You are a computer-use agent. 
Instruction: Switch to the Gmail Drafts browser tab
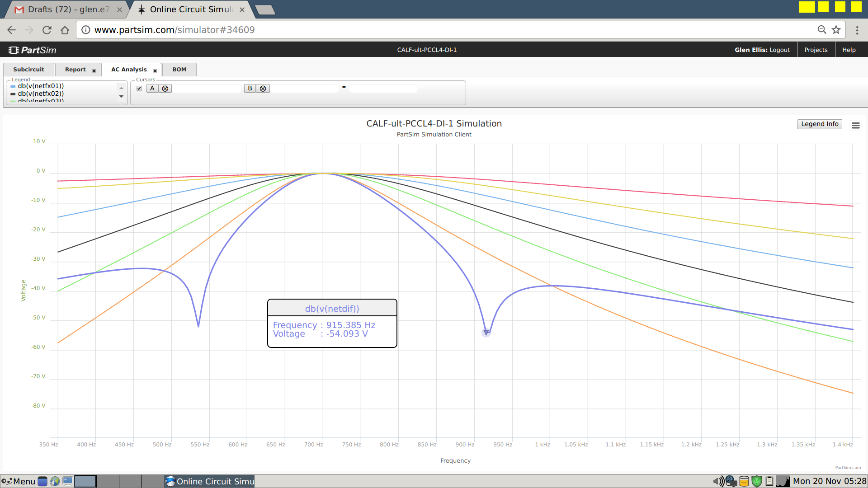(68, 9)
